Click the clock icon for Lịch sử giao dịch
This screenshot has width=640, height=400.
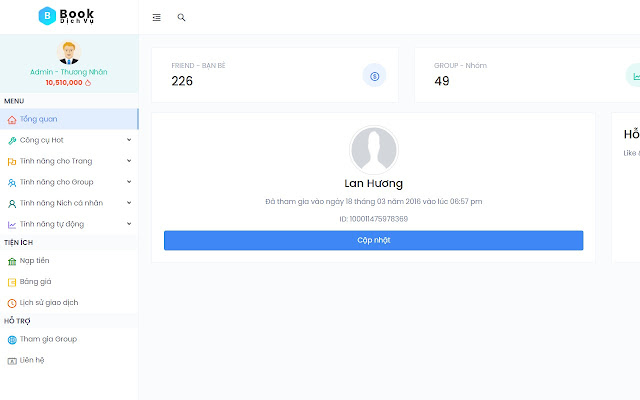point(12,303)
